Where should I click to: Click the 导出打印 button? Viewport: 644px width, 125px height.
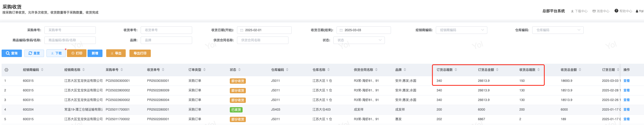click(140, 53)
